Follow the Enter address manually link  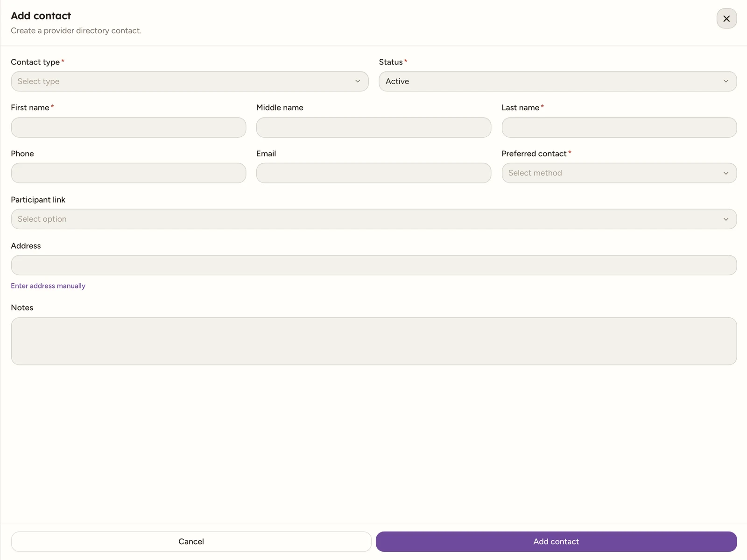pyautogui.click(x=48, y=286)
